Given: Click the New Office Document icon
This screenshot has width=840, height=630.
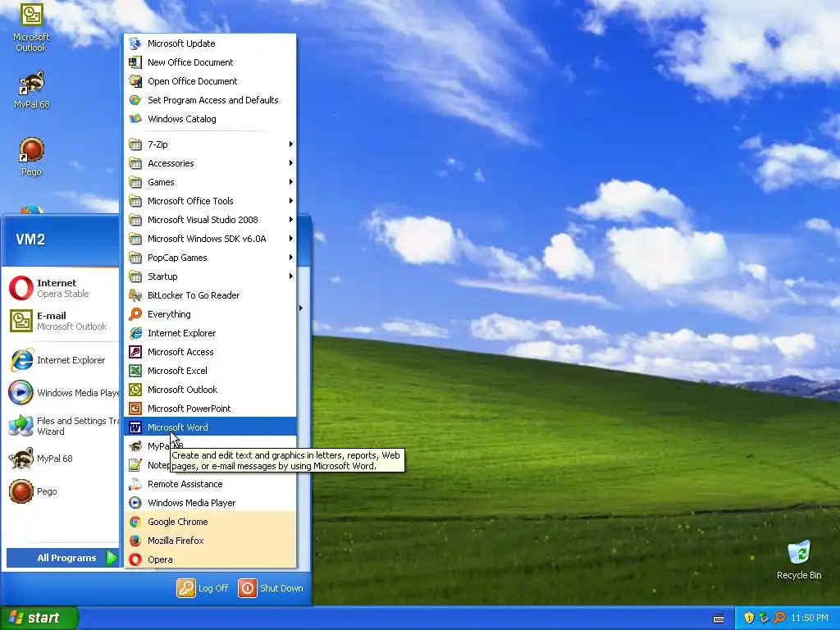Looking at the screenshot, I should point(135,62).
